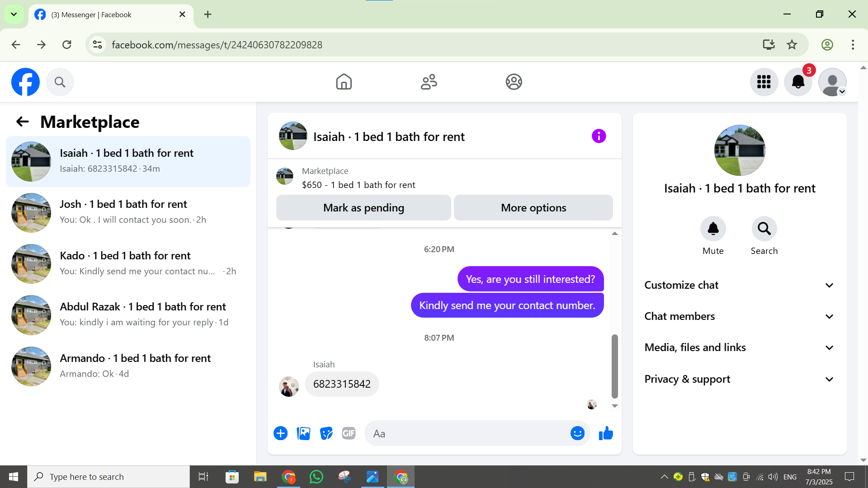Open Facebook notifications bell
Image resolution: width=868 pixels, height=488 pixels.
pyautogui.click(x=798, y=82)
